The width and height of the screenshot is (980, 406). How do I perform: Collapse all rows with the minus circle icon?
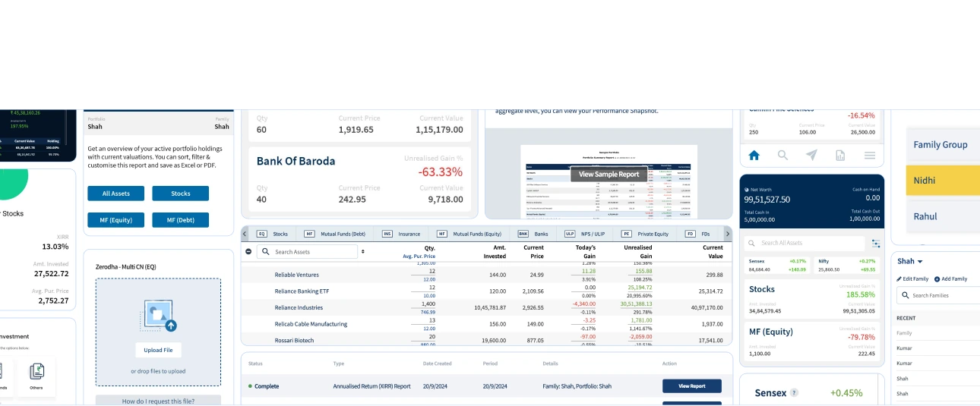(248, 251)
